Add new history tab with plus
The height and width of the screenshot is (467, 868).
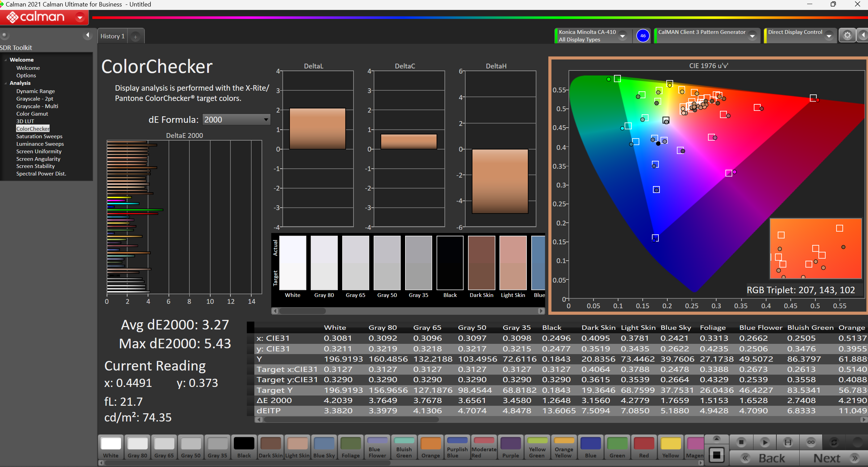pos(135,37)
